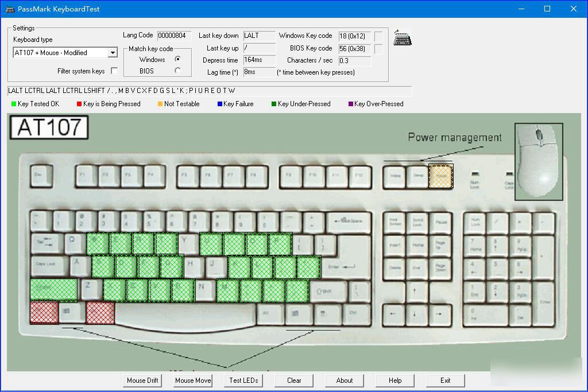Click the F1 key on the keyboard image
The height and width of the screenshot is (392, 588).
coord(86,176)
